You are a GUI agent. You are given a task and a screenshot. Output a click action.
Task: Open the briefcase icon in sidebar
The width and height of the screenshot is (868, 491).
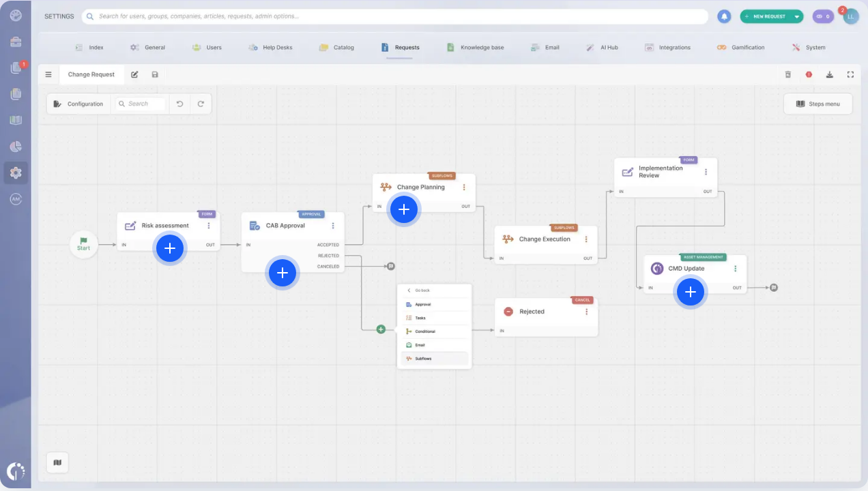point(16,42)
